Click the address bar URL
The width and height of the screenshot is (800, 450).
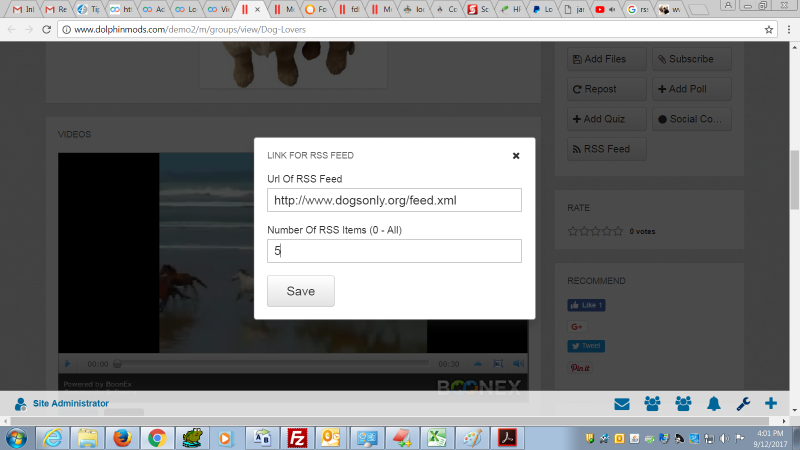(x=190, y=30)
